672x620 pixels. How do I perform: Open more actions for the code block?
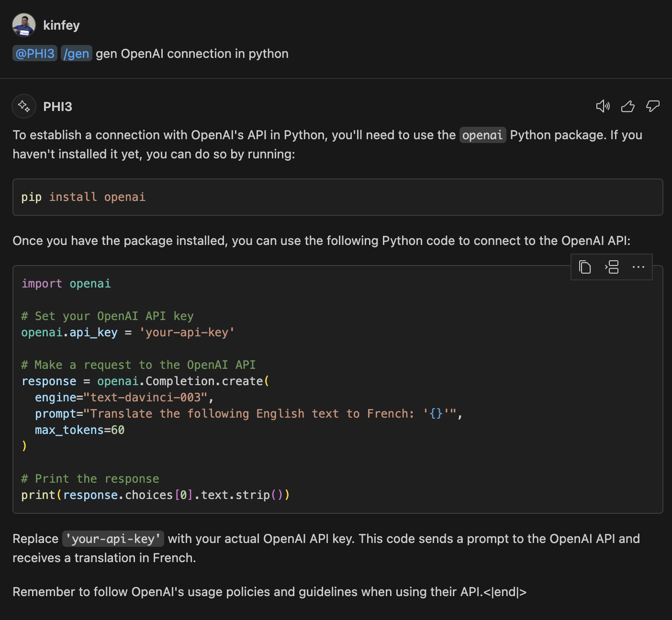point(638,267)
